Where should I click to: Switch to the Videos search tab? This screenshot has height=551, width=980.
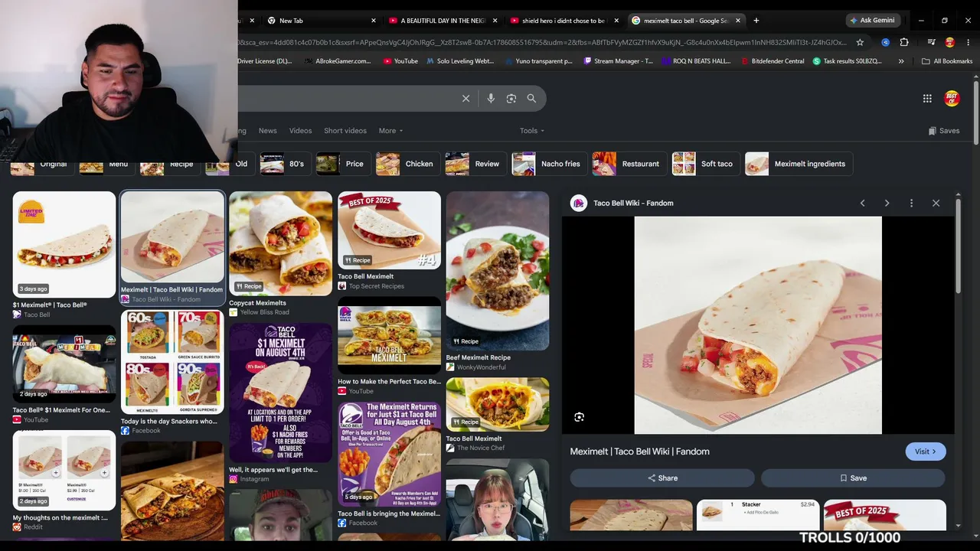pos(300,131)
